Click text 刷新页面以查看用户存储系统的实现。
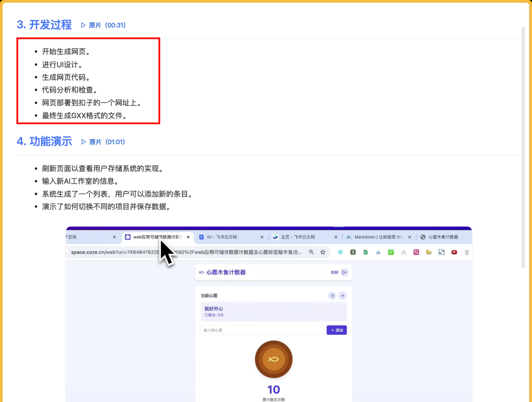Viewport: 532px width, 402px height. pyautogui.click(x=102, y=168)
